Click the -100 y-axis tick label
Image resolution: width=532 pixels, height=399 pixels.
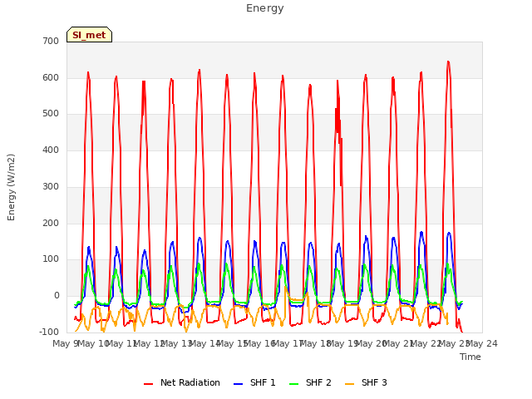(49, 332)
